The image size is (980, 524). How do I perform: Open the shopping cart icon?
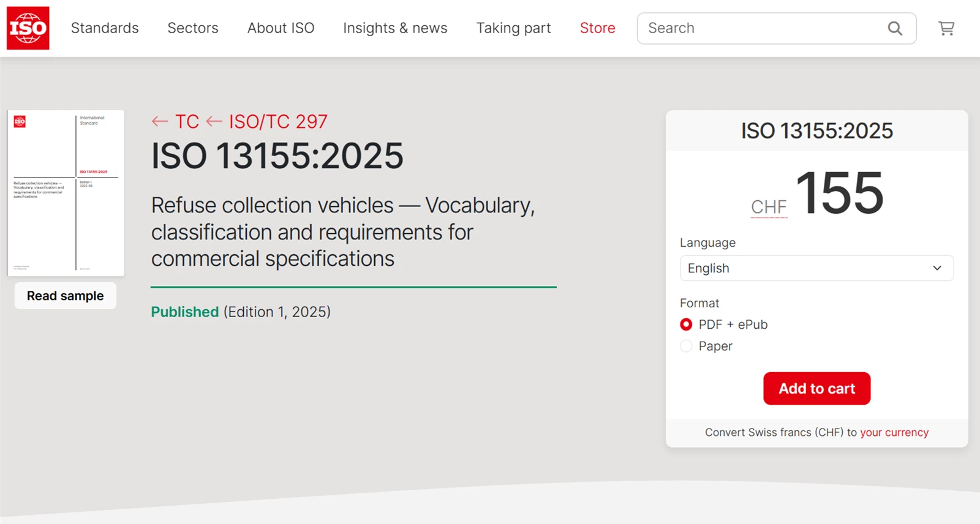click(946, 28)
